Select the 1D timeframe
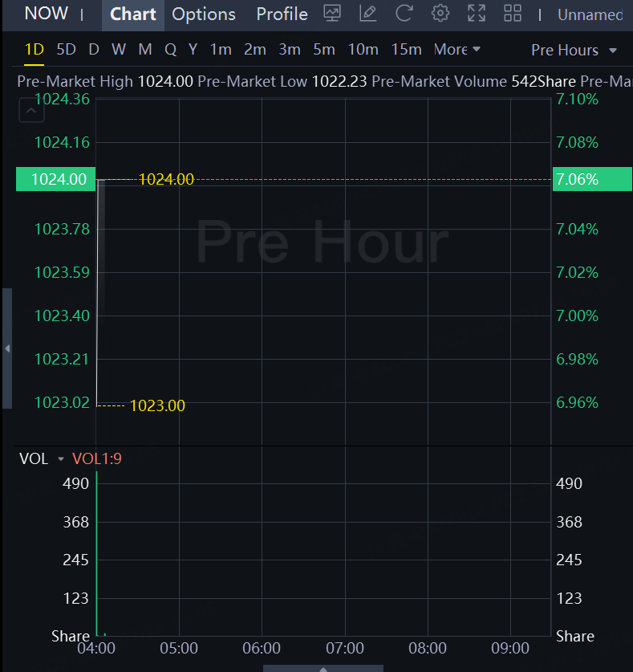The height and width of the screenshot is (672, 633). click(34, 49)
